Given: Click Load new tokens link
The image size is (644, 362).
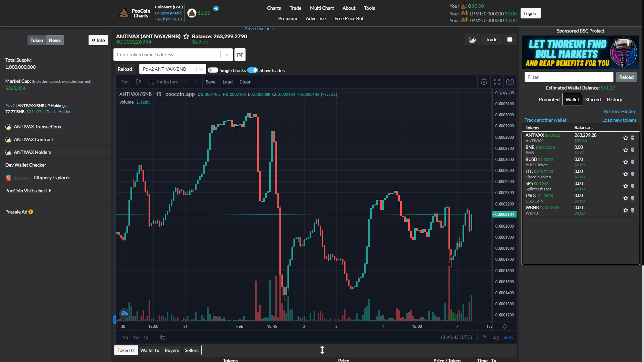Looking at the screenshot, I should pos(619,120).
